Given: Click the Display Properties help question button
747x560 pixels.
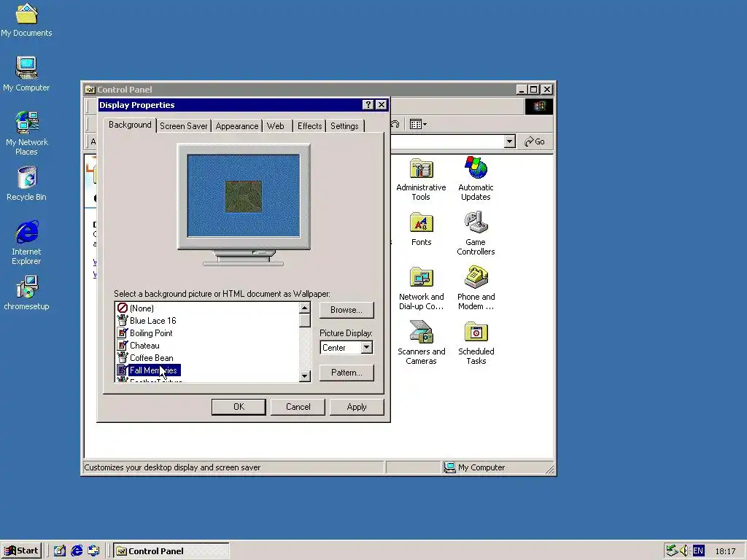Looking at the screenshot, I should 368,105.
